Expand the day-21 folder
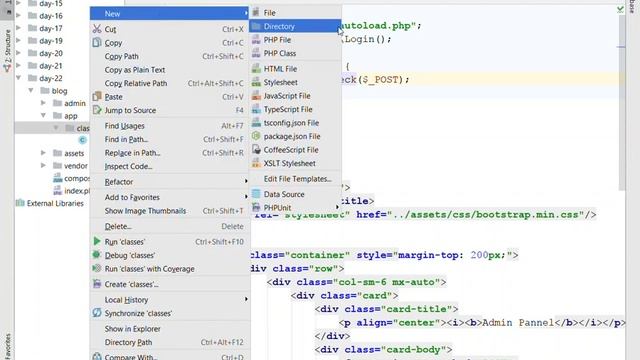640x360 pixels. (18, 65)
